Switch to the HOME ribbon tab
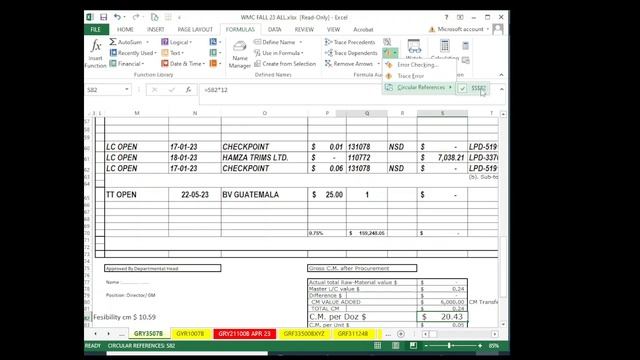This screenshot has width=640, height=360. [125, 29]
